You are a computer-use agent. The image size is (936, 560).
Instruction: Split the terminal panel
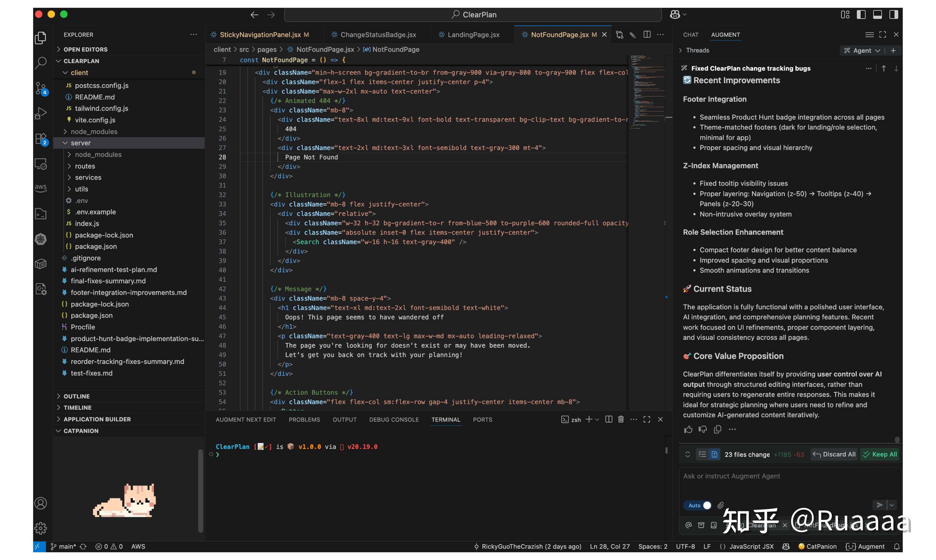[x=608, y=419]
